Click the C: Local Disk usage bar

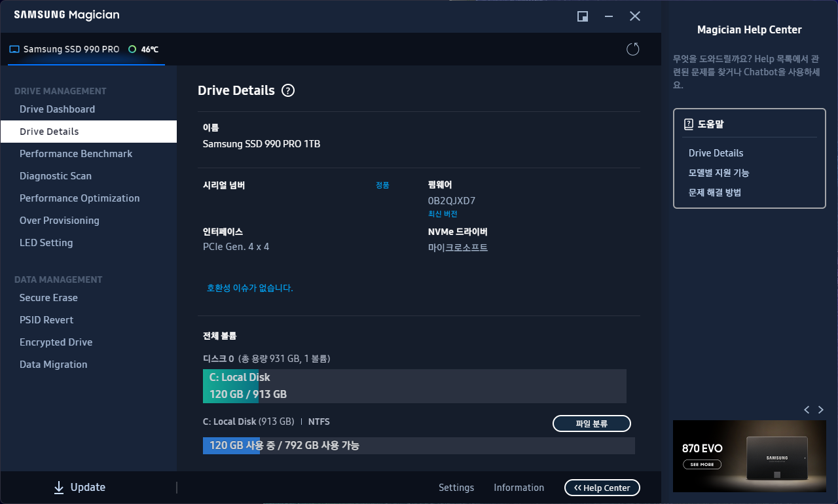414,386
